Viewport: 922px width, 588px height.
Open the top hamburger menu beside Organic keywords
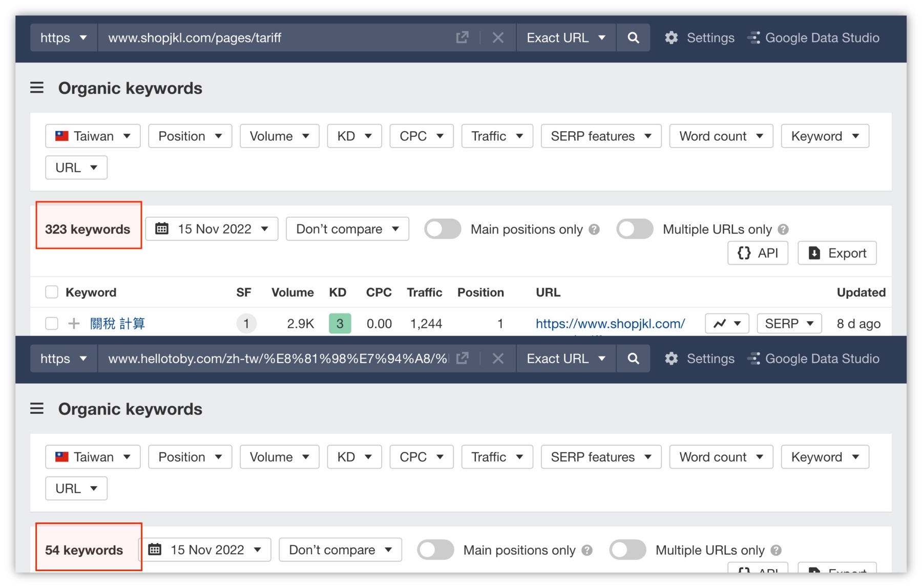tap(37, 88)
